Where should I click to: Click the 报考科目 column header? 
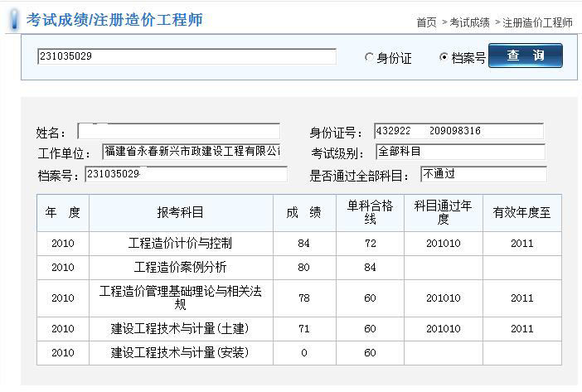pos(181,212)
